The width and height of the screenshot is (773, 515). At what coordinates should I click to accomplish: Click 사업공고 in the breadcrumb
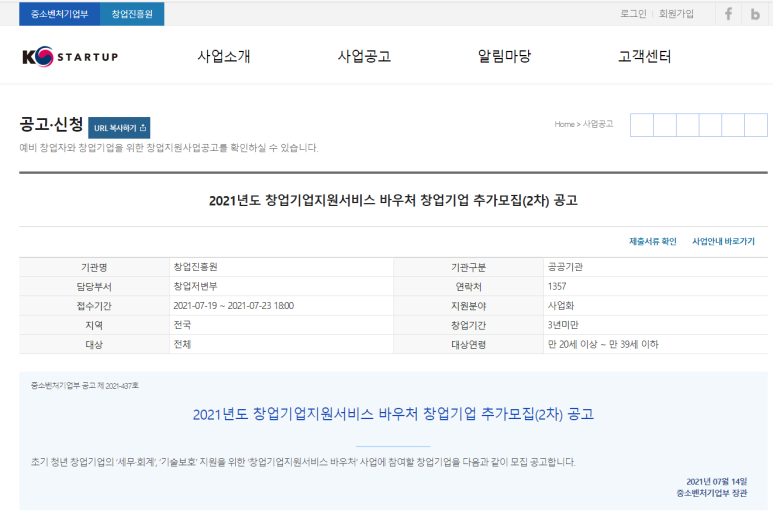pos(598,124)
